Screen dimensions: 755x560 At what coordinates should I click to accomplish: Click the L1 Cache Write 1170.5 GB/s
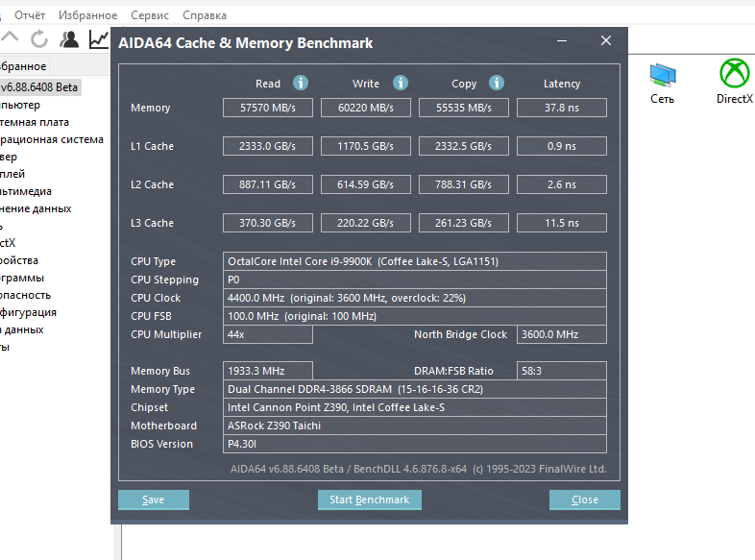coord(366,146)
